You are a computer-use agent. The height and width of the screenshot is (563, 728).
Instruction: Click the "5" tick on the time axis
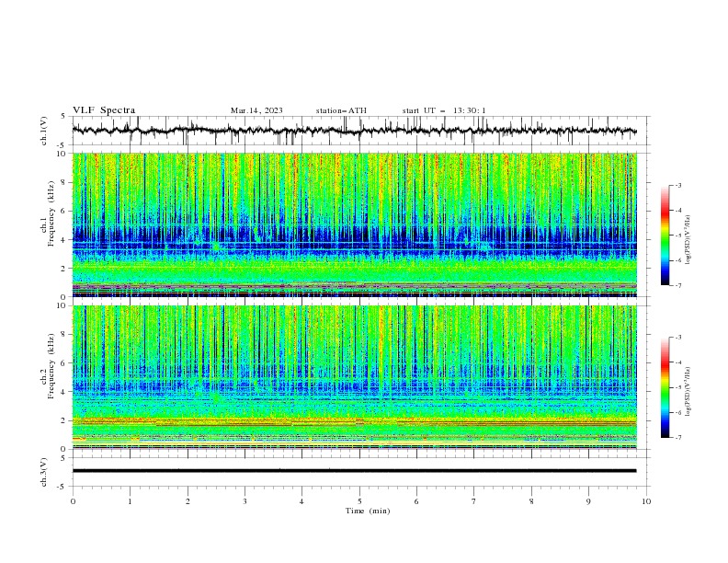tap(359, 501)
